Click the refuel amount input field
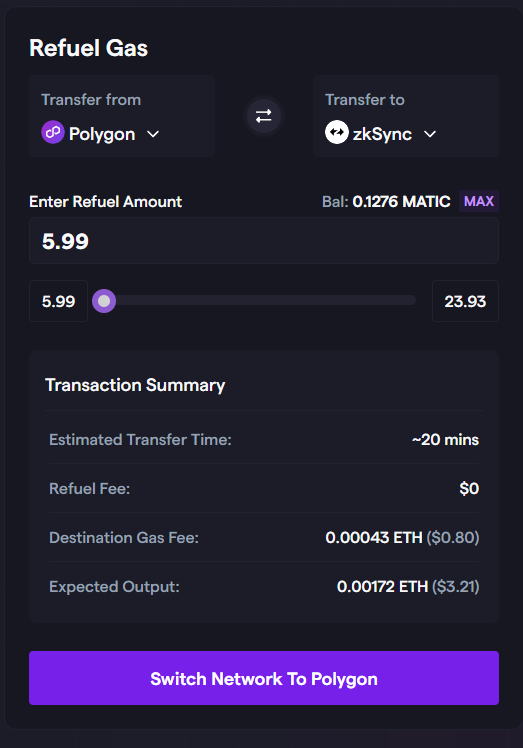The width and height of the screenshot is (523, 748). [264, 241]
